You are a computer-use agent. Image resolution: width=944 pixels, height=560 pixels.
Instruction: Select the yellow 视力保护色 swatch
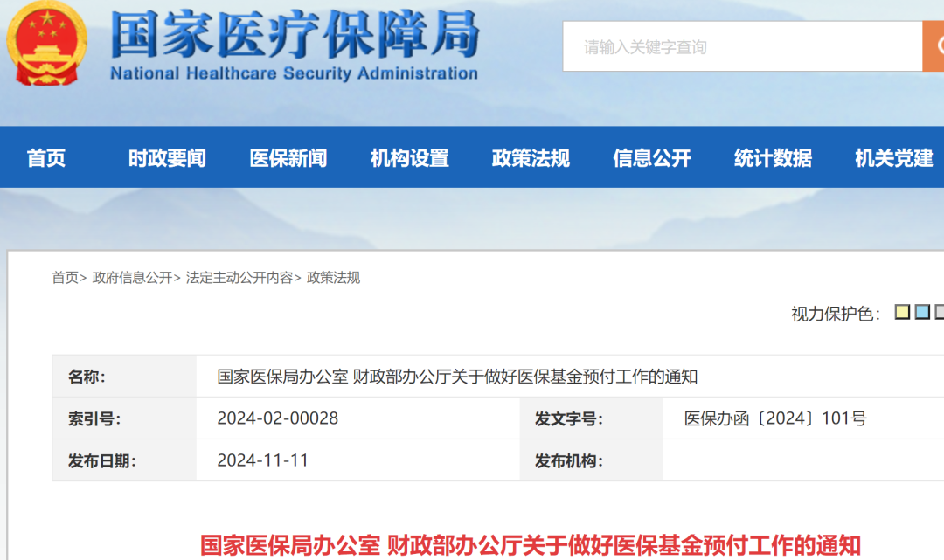902,312
